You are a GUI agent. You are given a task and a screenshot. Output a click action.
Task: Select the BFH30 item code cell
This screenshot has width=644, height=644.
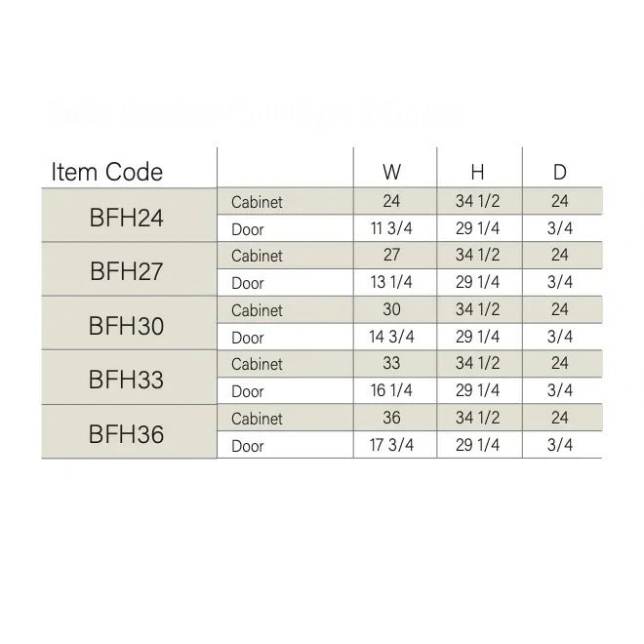pos(126,326)
